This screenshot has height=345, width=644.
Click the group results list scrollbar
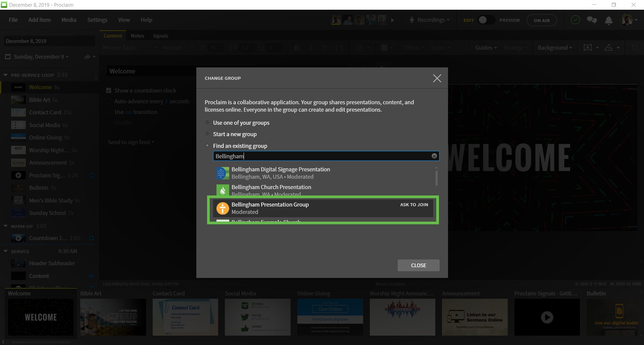click(x=436, y=178)
